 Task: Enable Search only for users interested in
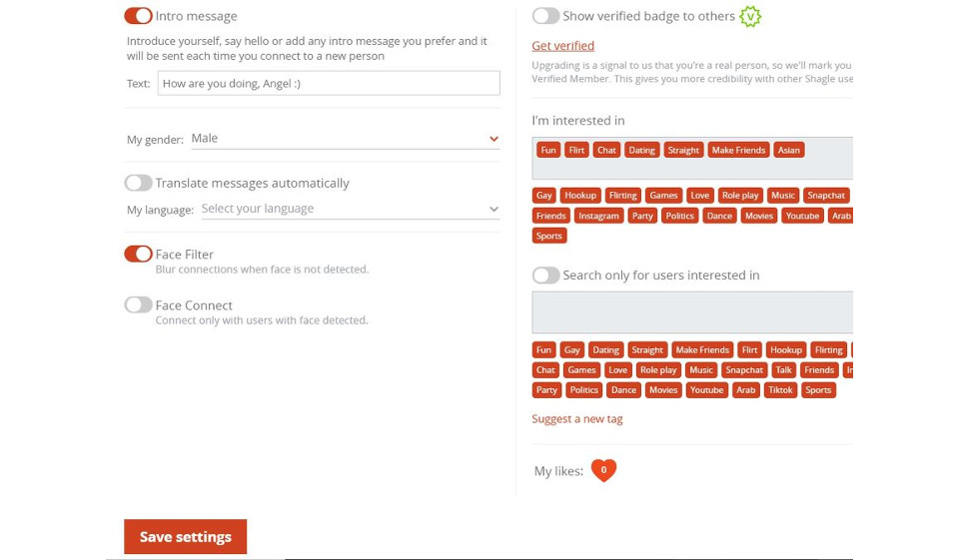point(545,276)
